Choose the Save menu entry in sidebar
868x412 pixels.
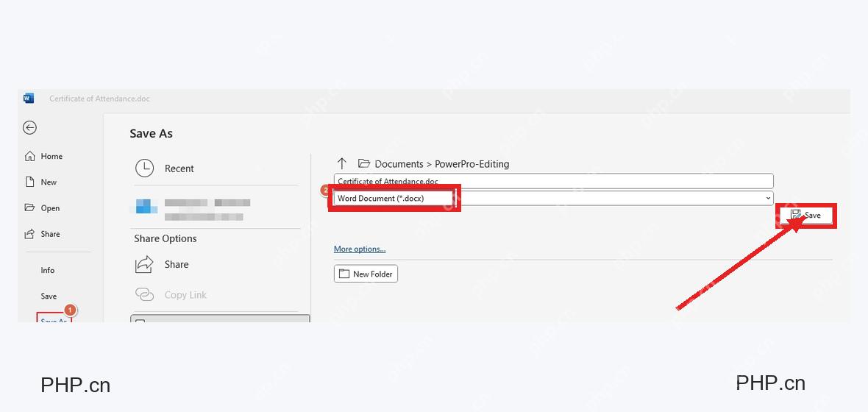click(49, 296)
